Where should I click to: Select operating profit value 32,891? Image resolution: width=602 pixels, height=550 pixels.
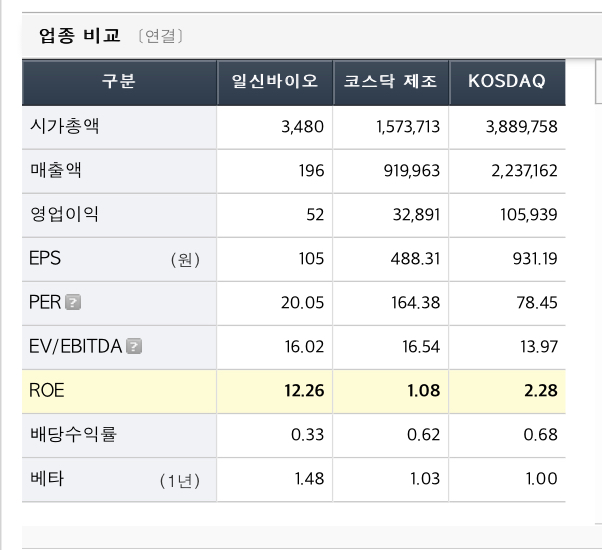point(417,215)
